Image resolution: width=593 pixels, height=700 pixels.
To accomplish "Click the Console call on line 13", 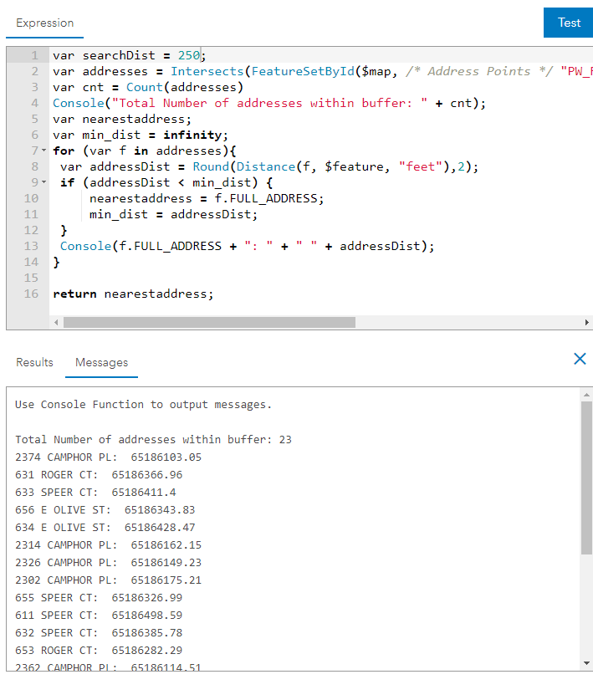I will click(x=247, y=246).
